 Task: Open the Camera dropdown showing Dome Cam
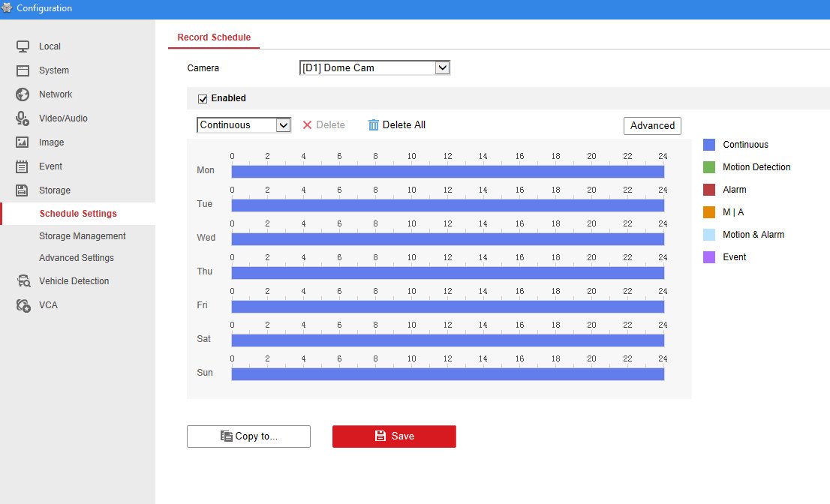tap(374, 68)
